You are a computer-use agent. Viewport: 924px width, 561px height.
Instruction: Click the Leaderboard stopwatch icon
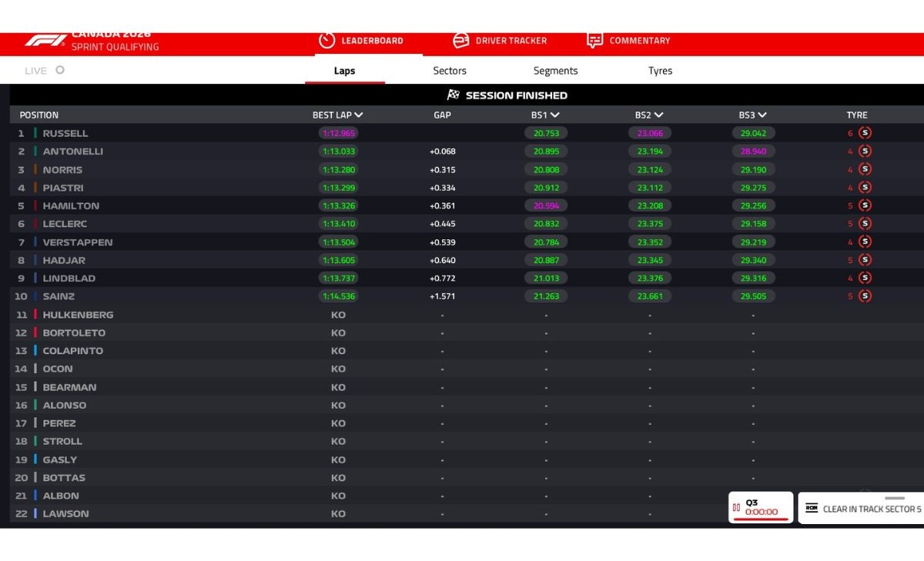click(326, 41)
